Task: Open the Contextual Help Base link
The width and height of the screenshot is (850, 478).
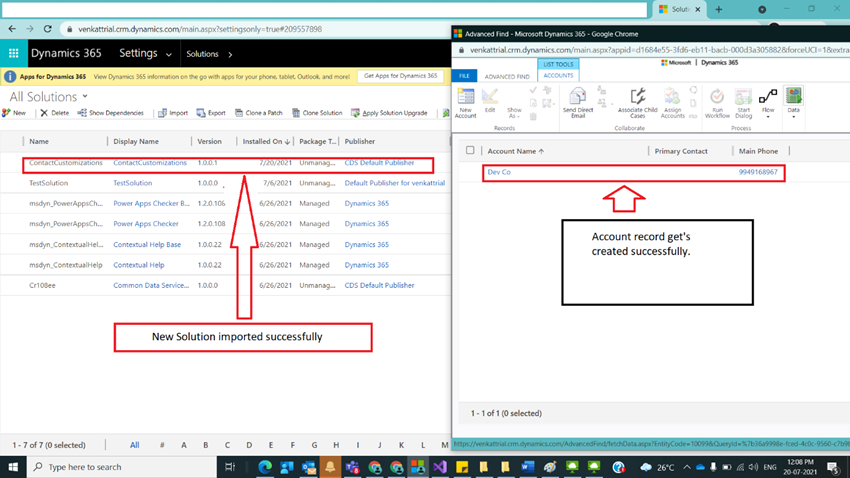Action: pos(147,244)
